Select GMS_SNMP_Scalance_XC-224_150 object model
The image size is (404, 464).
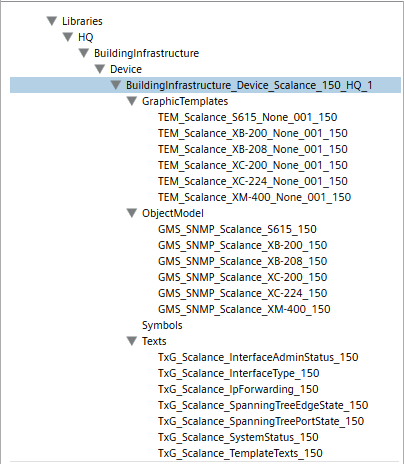pos(242,293)
